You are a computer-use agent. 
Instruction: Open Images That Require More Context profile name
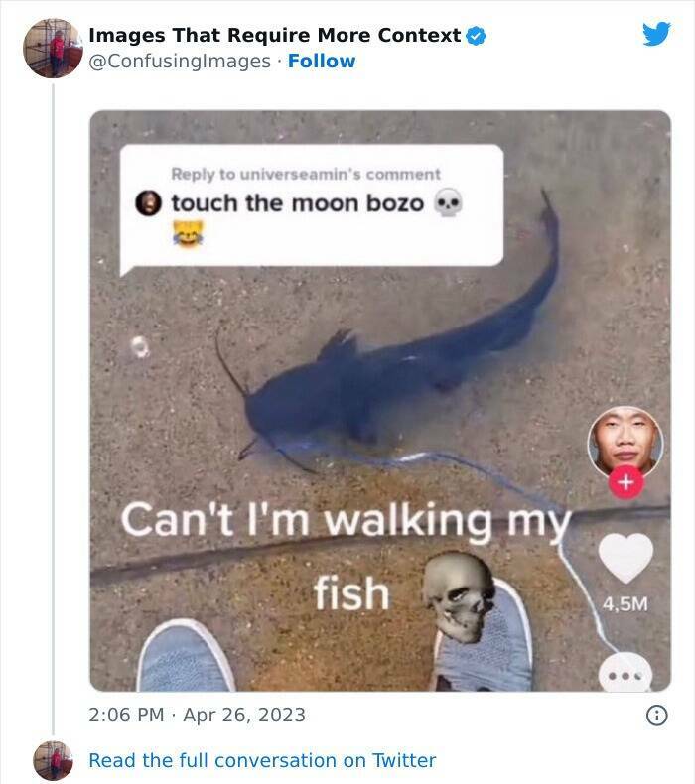coord(275,36)
